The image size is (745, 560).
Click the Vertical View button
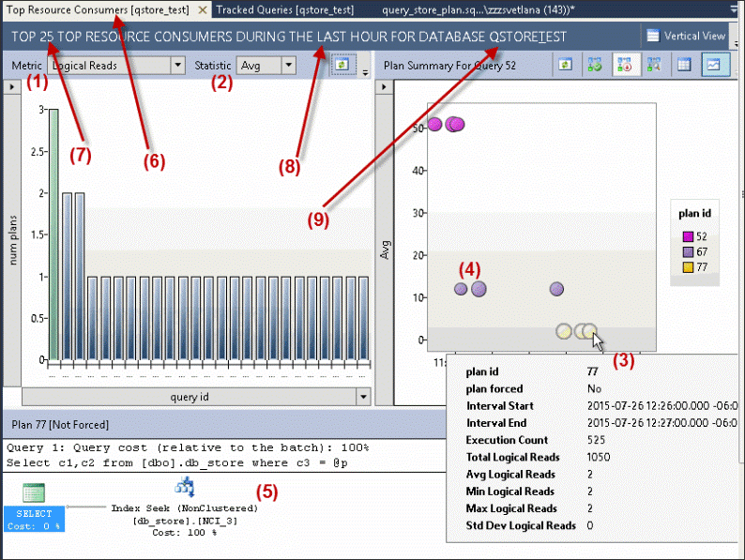[686, 36]
